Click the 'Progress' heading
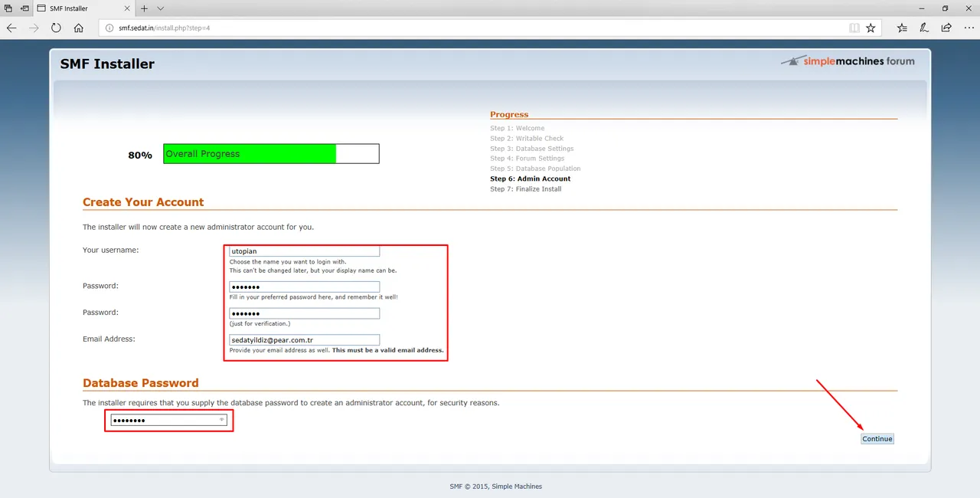980x498 pixels. click(x=509, y=114)
